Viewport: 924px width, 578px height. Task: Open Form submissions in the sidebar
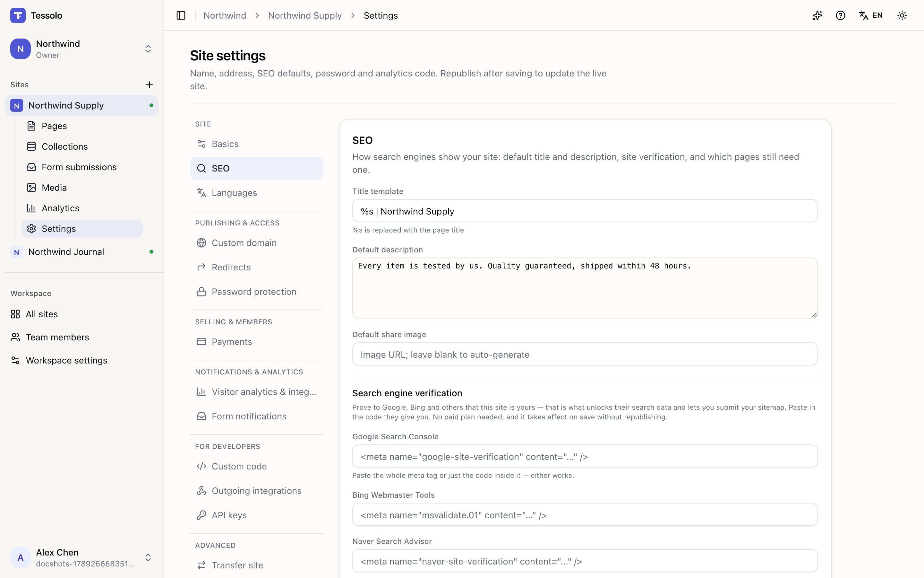pyautogui.click(x=82, y=167)
